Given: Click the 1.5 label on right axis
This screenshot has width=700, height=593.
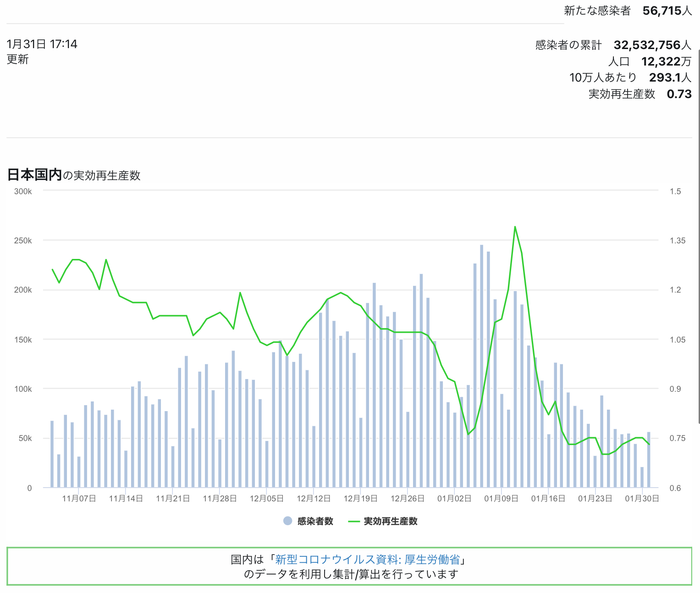Looking at the screenshot, I should point(675,192).
